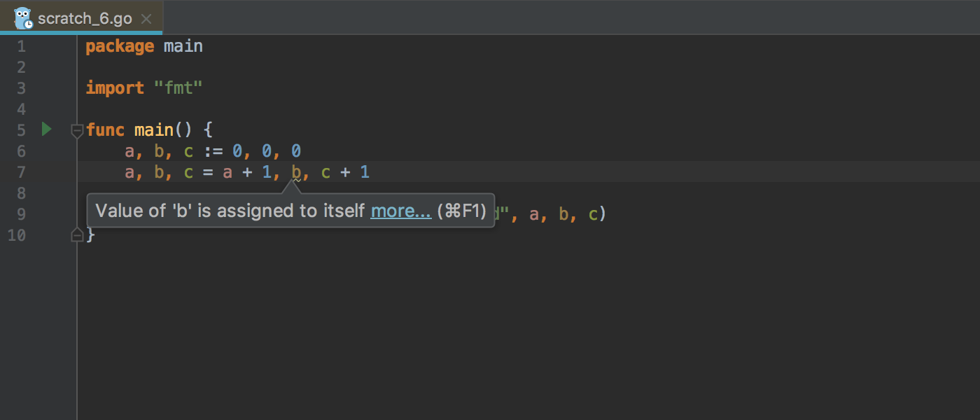Click the highlighted current line indicator
The width and height of the screenshot is (980, 420).
[x=490, y=172]
